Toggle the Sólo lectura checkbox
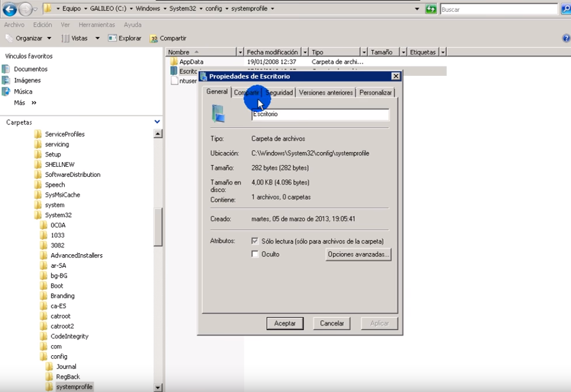Viewport: 571px width, 392px height. (x=255, y=241)
